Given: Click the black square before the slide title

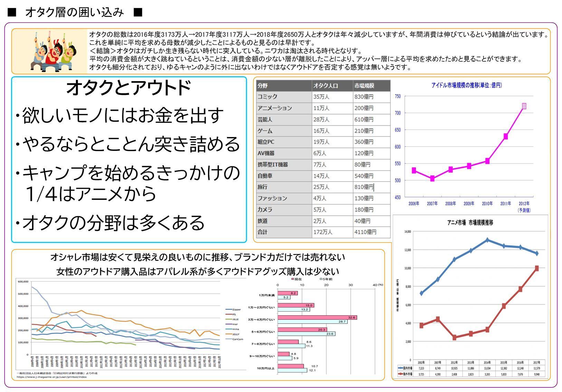Looking at the screenshot, I should coord(12,13).
